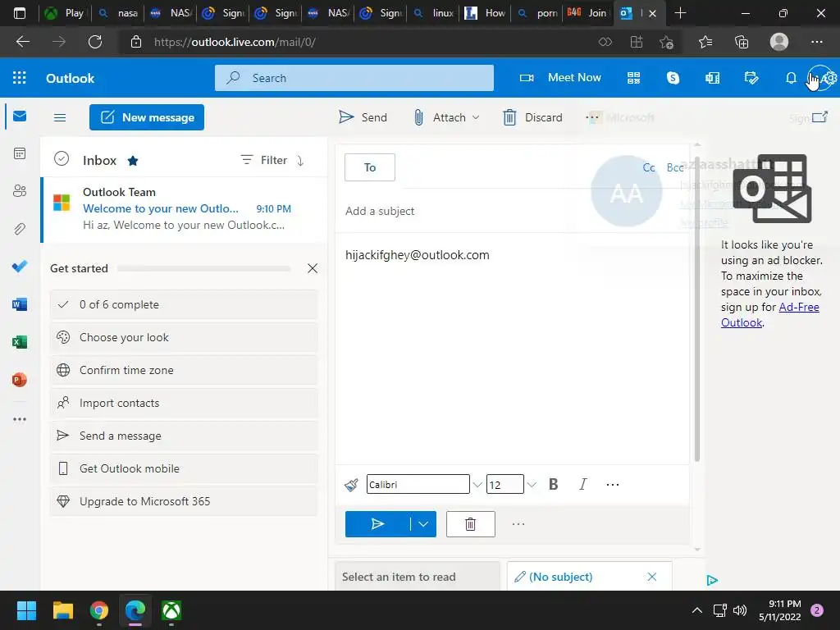Click the Add a subject field
Viewport: 840px width, 630px height.
point(512,211)
